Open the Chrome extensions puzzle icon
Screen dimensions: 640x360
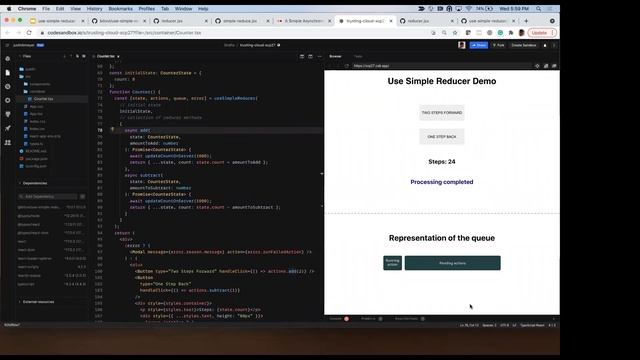click(x=511, y=33)
